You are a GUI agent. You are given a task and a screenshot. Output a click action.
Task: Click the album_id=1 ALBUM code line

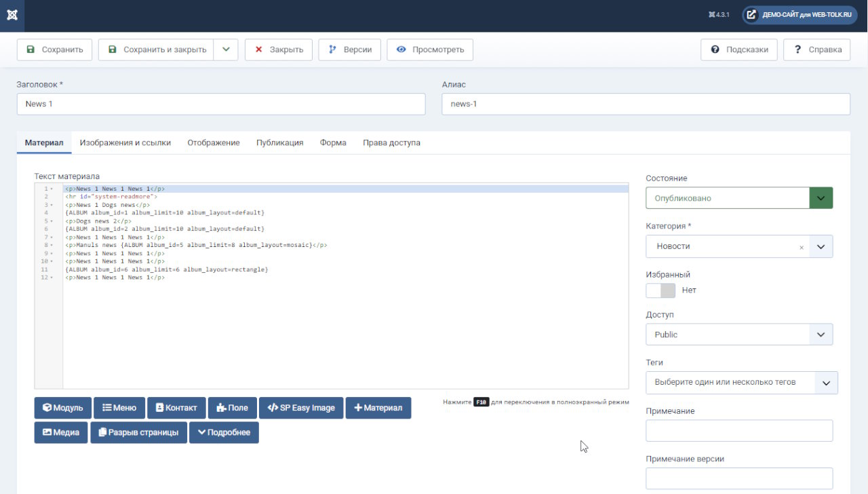[x=164, y=213]
